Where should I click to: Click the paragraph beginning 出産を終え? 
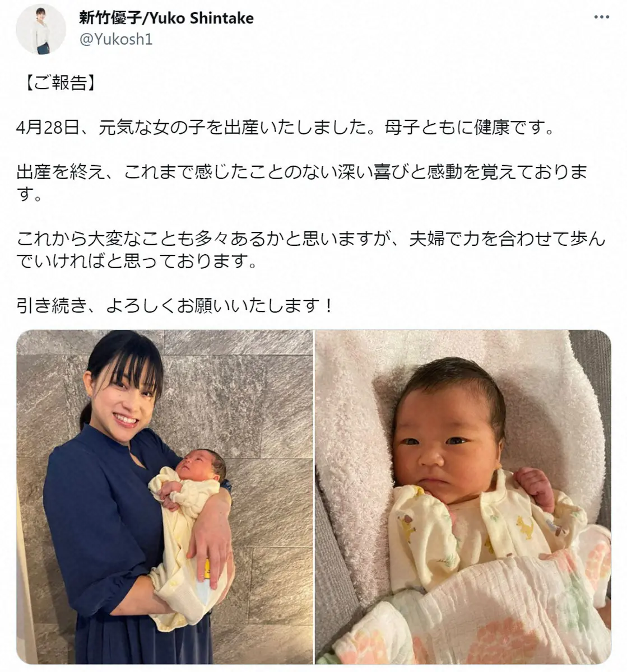[303, 183]
